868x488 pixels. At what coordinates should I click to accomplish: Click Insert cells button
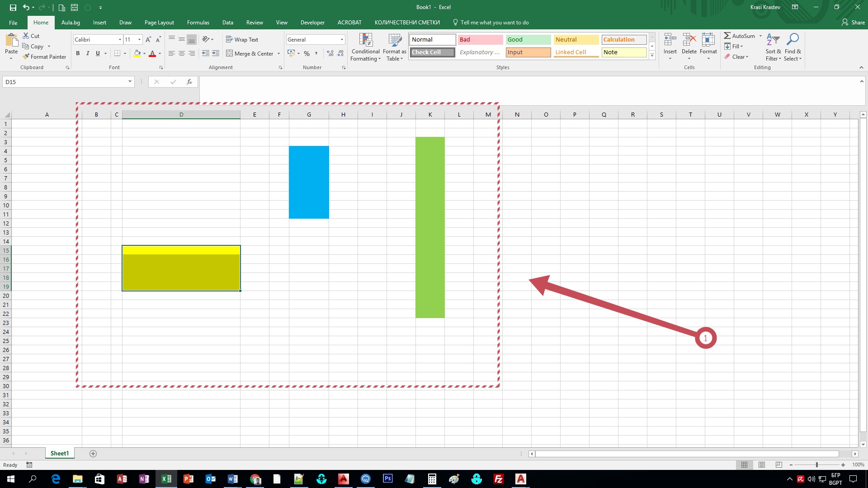click(x=670, y=47)
